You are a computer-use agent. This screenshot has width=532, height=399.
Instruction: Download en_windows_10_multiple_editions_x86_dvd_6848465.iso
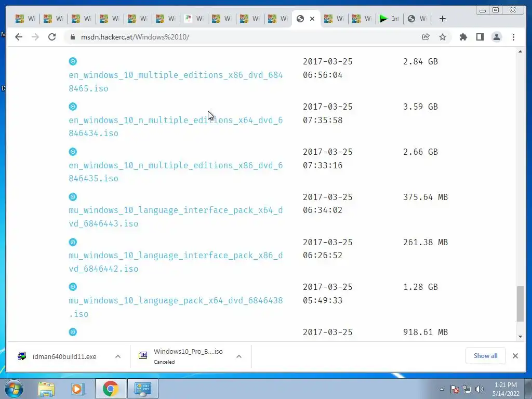coord(176,82)
